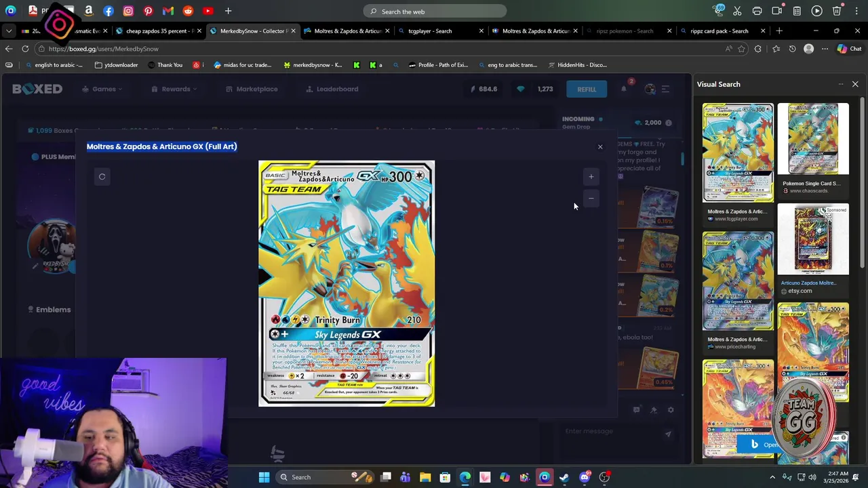Open the ytdownloader bookmark folder
The width and height of the screenshot is (868, 488).
click(116, 65)
